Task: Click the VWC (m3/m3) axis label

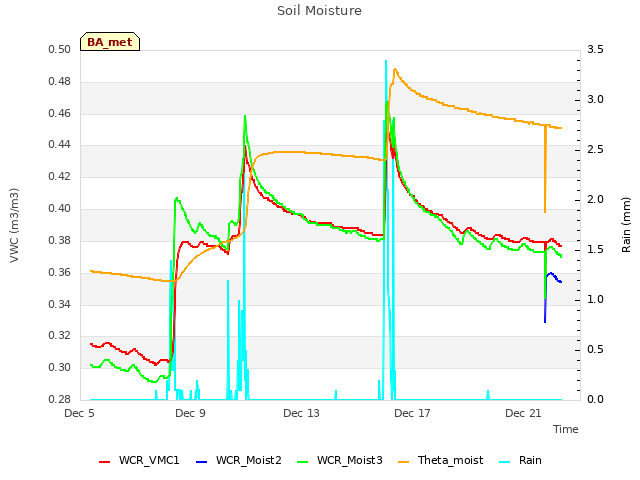Action: point(14,225)
